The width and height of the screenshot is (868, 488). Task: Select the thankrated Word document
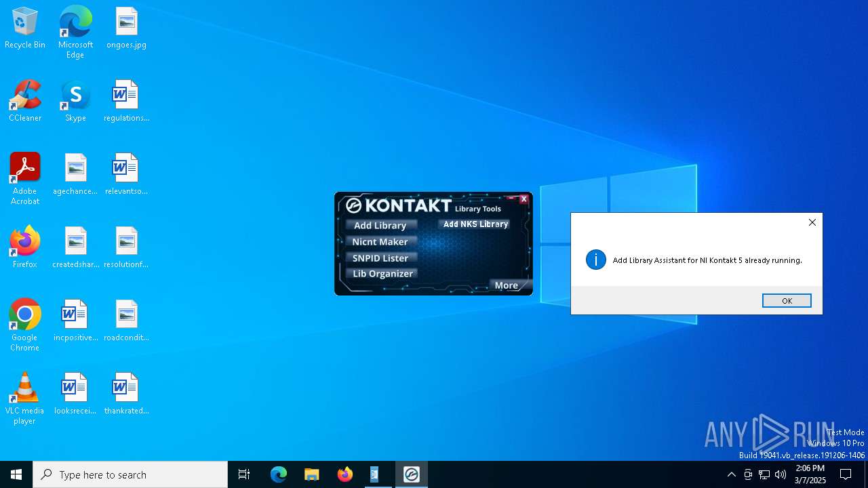126,394
